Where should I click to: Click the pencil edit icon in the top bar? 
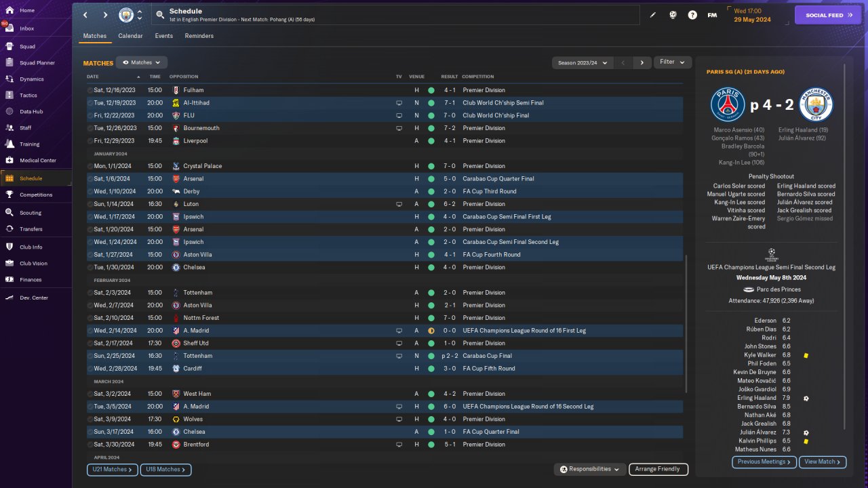tap(653, 15)
